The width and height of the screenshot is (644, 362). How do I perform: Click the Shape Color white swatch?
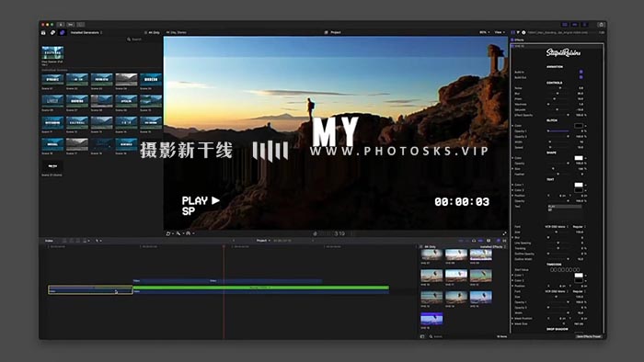pos(579,158)
